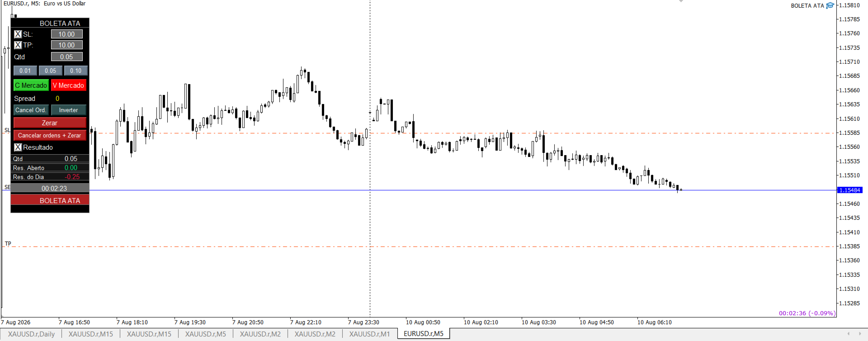868x341 pixels.
Task: Toggle the Resultado checkbox
Action: (x=18, y=147)
